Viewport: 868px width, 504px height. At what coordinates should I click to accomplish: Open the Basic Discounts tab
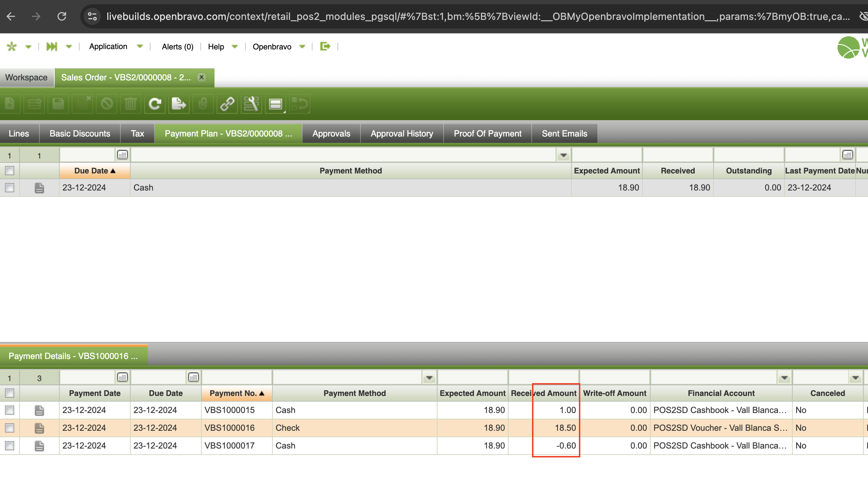coord(80,134)
